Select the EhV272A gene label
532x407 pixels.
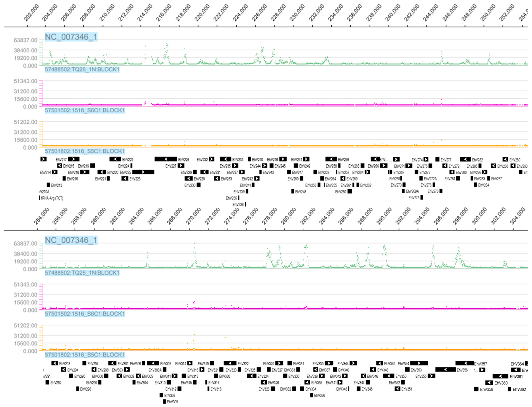click(x=430, y=179)
